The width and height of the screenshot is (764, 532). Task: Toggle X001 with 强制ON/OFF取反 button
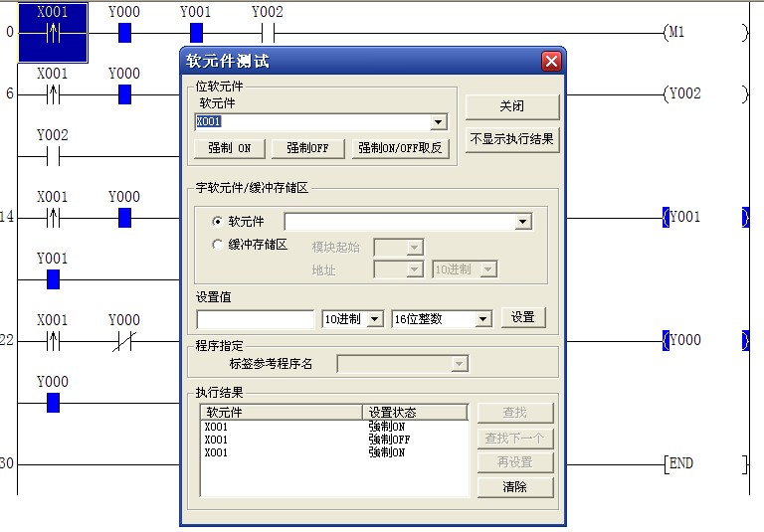[x=401, y=148]
